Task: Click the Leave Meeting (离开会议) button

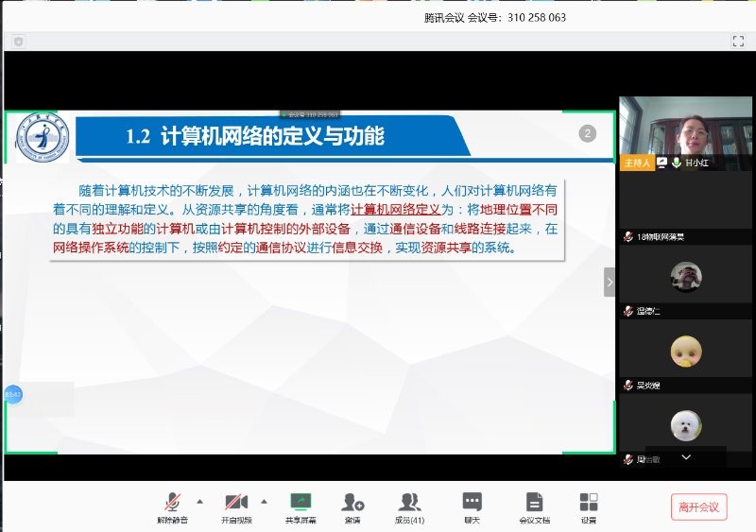Action: (x=699, y=506)
